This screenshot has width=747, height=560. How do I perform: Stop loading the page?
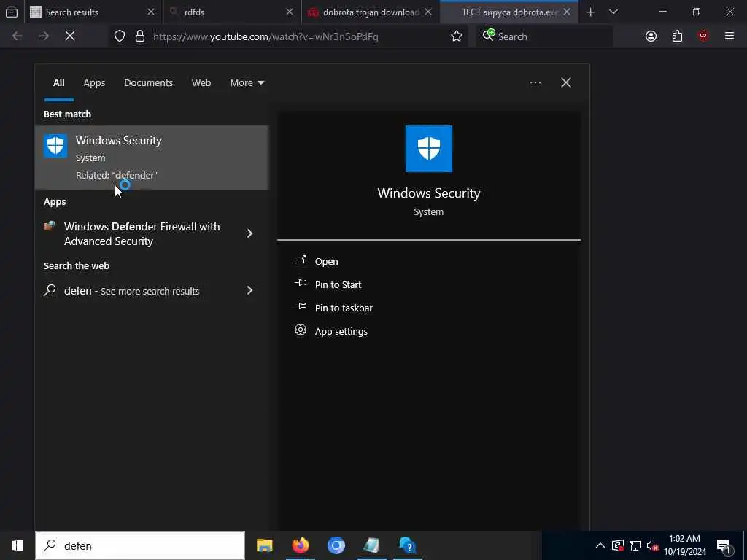point(70,36)
